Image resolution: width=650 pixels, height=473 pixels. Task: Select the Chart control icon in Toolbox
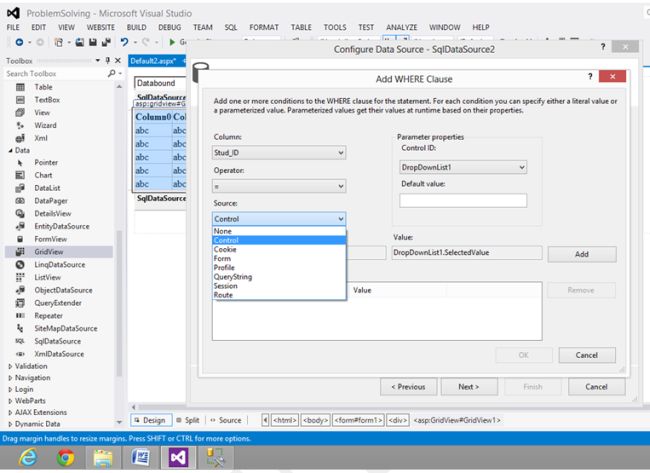[x=20, y=175]
